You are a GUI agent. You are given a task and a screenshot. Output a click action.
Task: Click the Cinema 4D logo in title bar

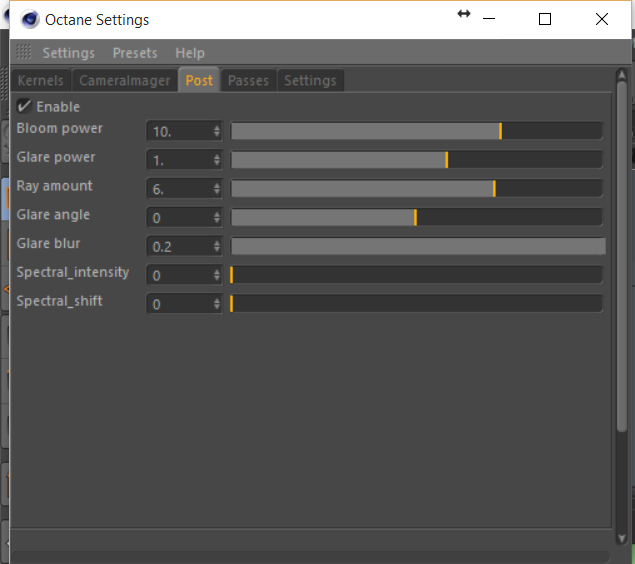(x=30, y=19)
